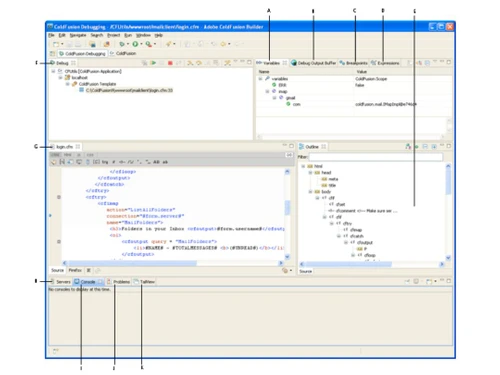This screenshot has height=375, width=500.
Task: Click the editor's horizontal scrollbar
Action: click(x=172, y=263)
